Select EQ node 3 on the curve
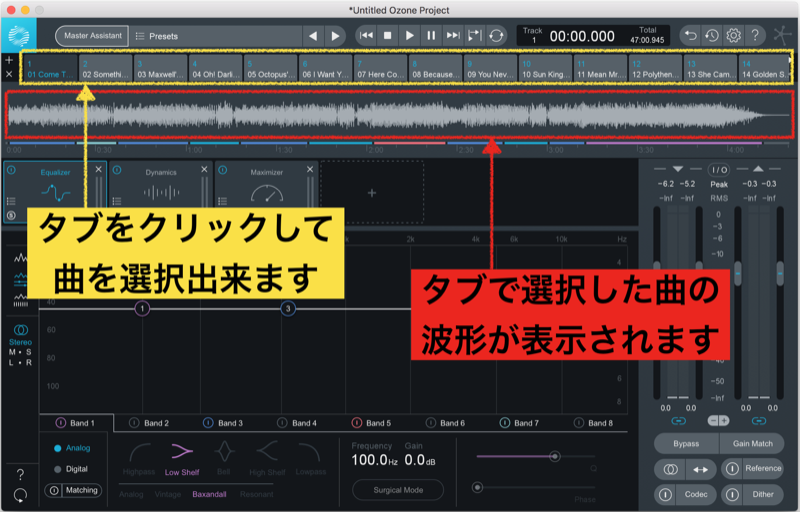Viewport: 800px width, 512px height. (288, 309)
